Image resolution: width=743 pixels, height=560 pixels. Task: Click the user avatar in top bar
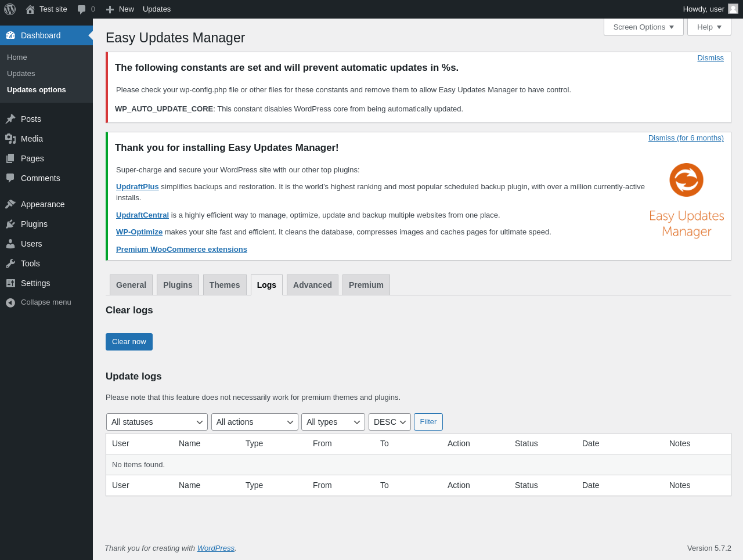[733, 9]
